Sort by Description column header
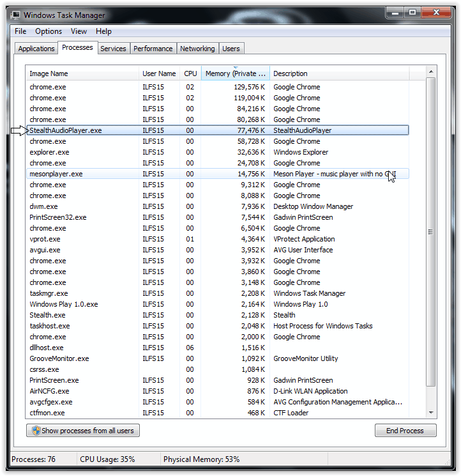Screen dimensions: 461x476 (x=339, y=73)
